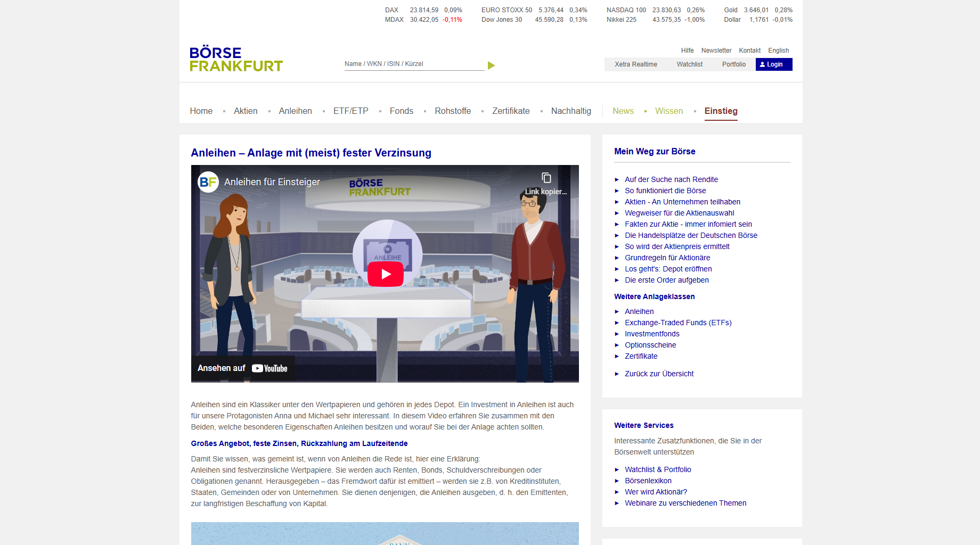The width and height of the screenshot is (980, 545).
Task: Click the green search arrow icon
Action: point(491,65)
